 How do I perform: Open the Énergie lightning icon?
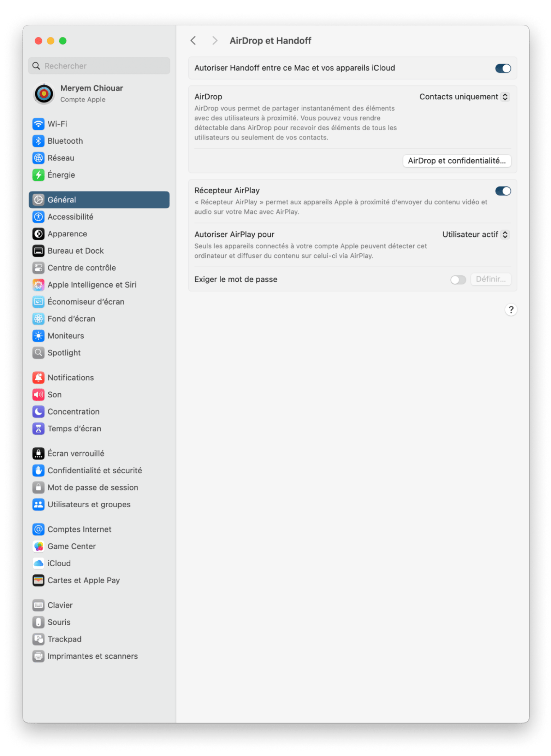click(38, 175)
